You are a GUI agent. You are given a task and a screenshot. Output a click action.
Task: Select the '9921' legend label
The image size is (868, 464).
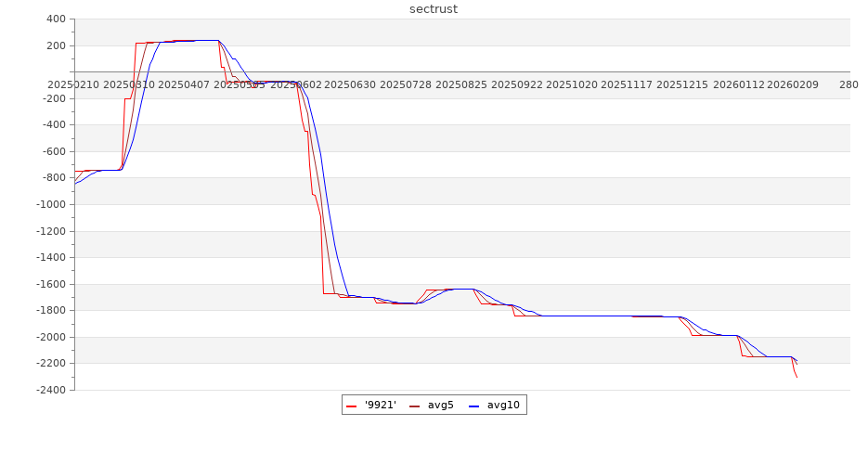pyautogui.click(x=381, y=405)
